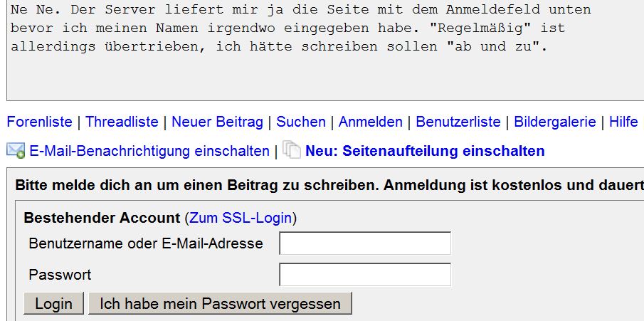Go to the Threadliste

pyautogui.click(x=122, y=122)
